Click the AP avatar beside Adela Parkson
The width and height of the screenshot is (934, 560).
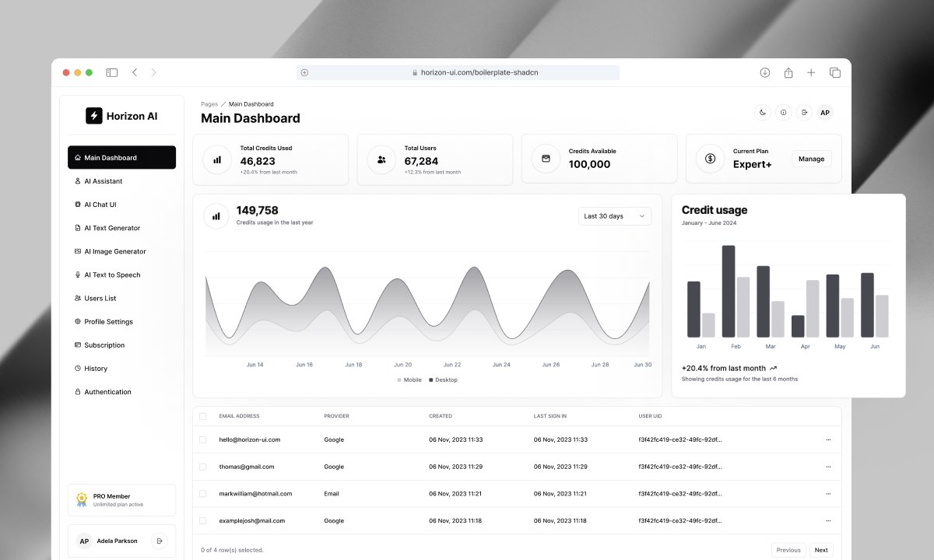[84, 541]
